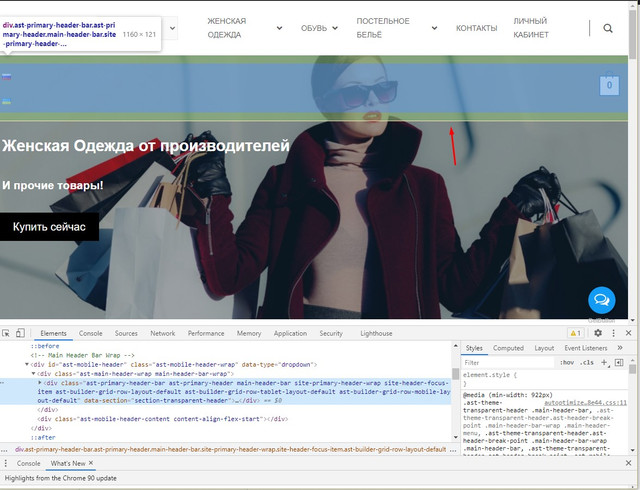Switch to the Elements tab
Screen dimensions: 640x490
click(53, 333)
